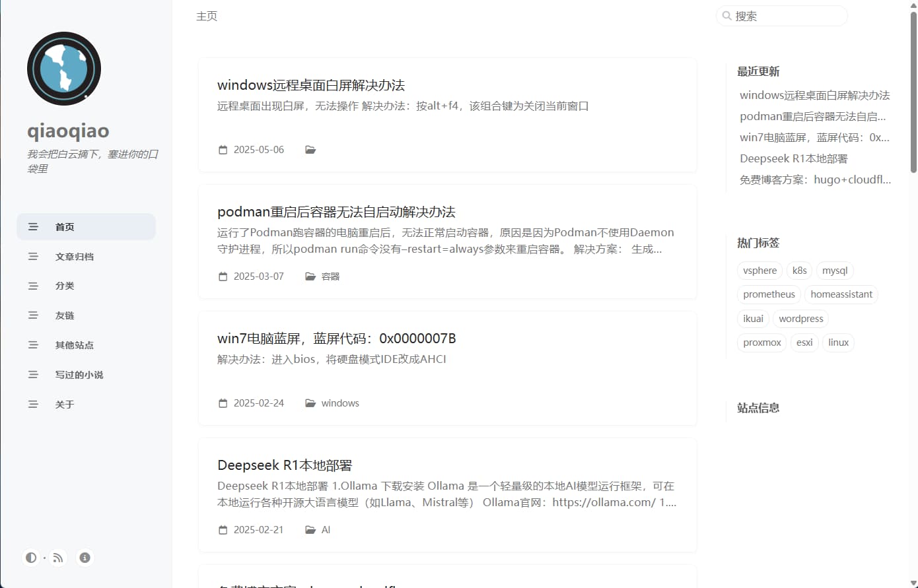The image size is (918, 588).
Task: Click into the 搜索 search field
Action: (x=786, y=16)
